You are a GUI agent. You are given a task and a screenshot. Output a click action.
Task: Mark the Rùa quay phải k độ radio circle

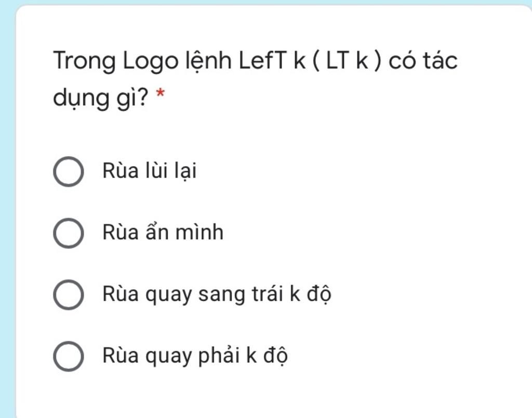point(69,356)
